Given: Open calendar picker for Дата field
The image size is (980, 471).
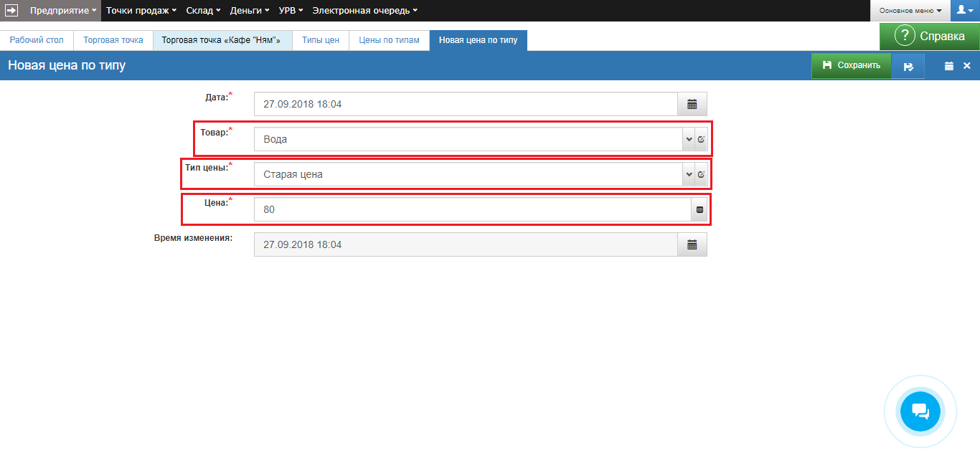Looking at the screenshot, I should [x=692, y=104].
